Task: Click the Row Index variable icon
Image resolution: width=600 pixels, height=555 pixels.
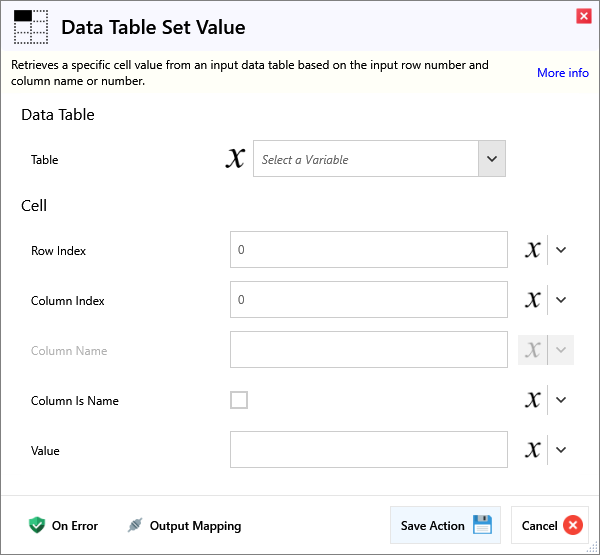Action: [x=533, y=250]
